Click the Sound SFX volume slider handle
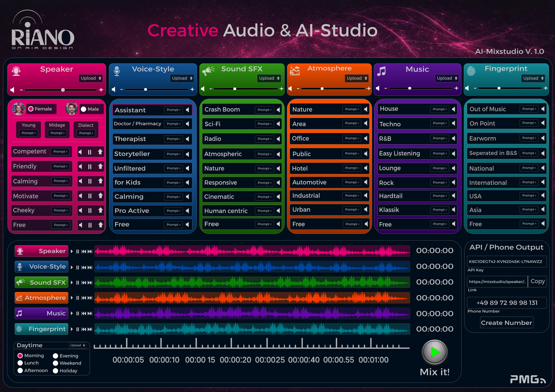Viewport: 555px width, 392px height. pyautogui.click(x=235, y=89)
